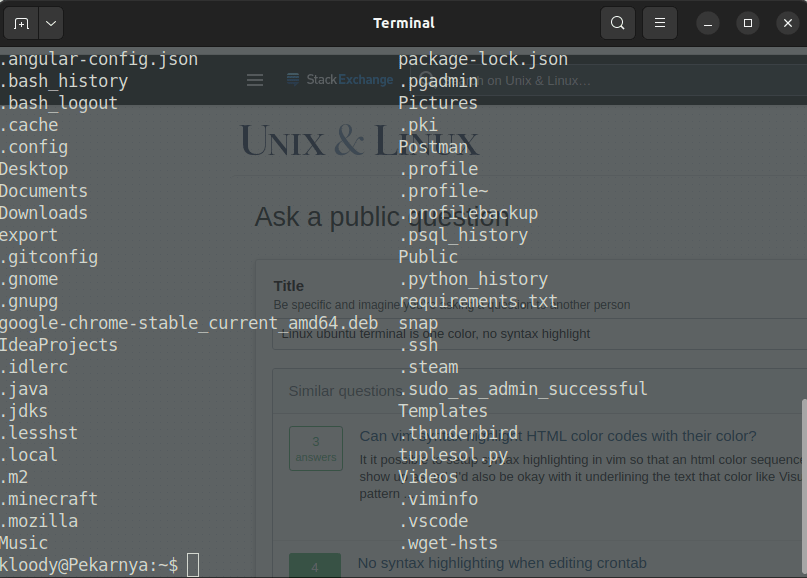
Task: Open the Terminal search icon
Action: [x=617, y=22]
